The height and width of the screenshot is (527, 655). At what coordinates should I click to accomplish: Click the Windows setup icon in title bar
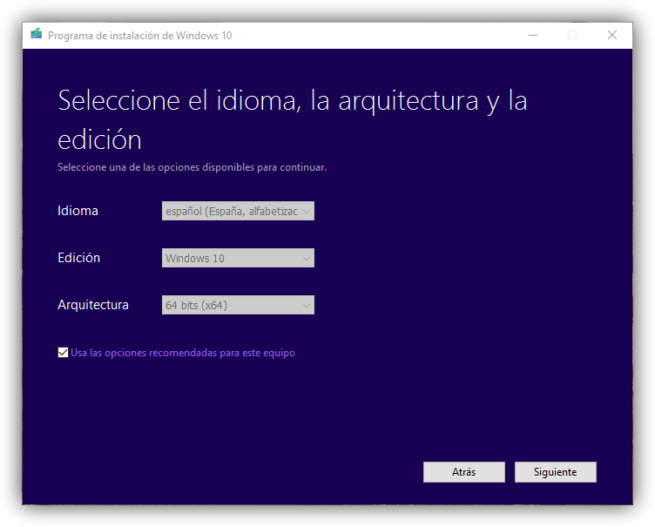[x=36, y=35]
